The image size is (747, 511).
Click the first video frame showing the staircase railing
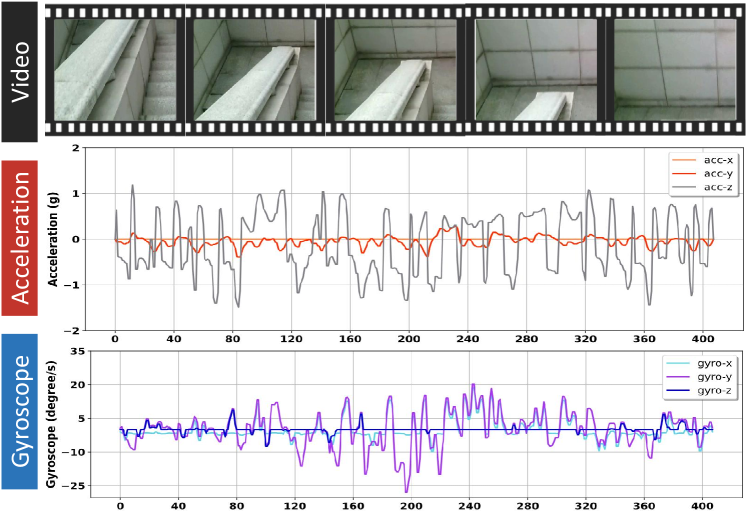click(x=115, y=70)
